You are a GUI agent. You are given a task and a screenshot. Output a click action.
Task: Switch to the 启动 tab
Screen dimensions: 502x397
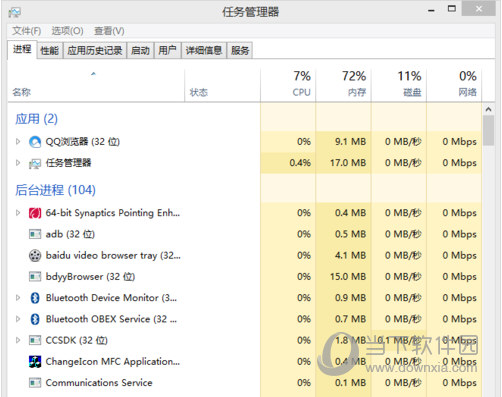coord(140,51)
